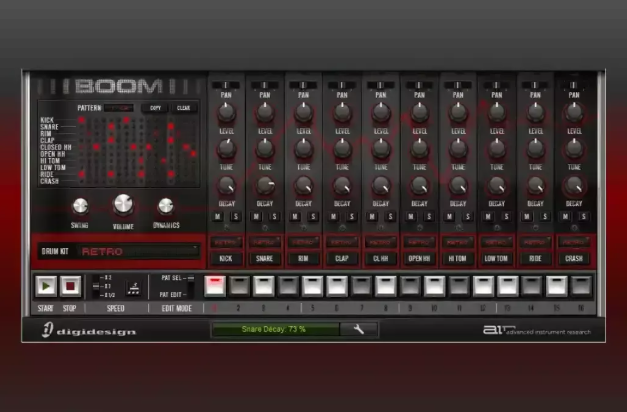Select the HI TOM instrument button
Image resolution: width=627 pixels, height=412 pixels.
(x=457, y=259)
